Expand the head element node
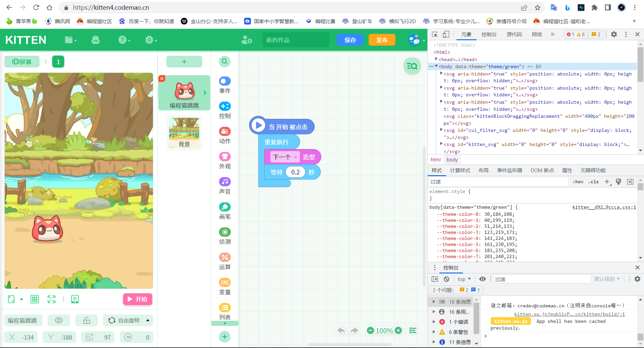 (x=436, y=59)
